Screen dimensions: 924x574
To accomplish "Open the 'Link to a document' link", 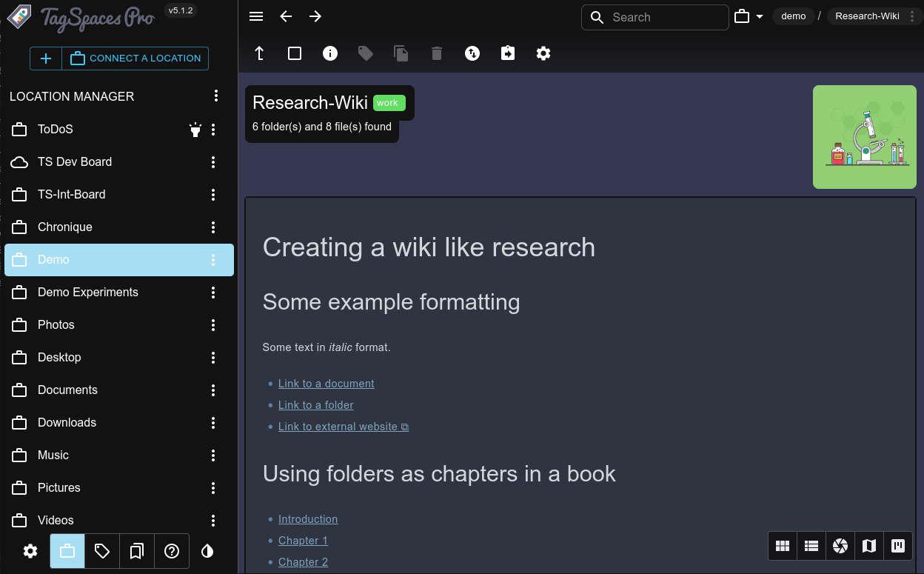I will click(x=326, y=384).
